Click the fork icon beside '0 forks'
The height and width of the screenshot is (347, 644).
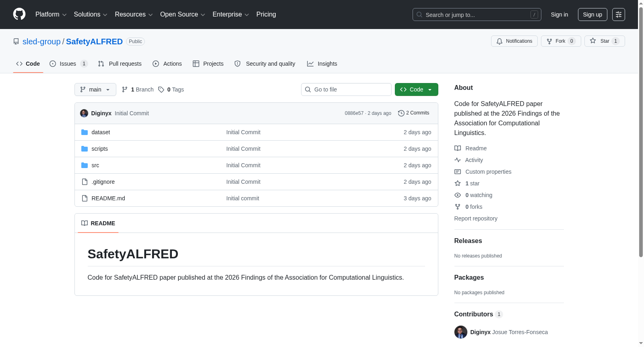pos(458,207)
